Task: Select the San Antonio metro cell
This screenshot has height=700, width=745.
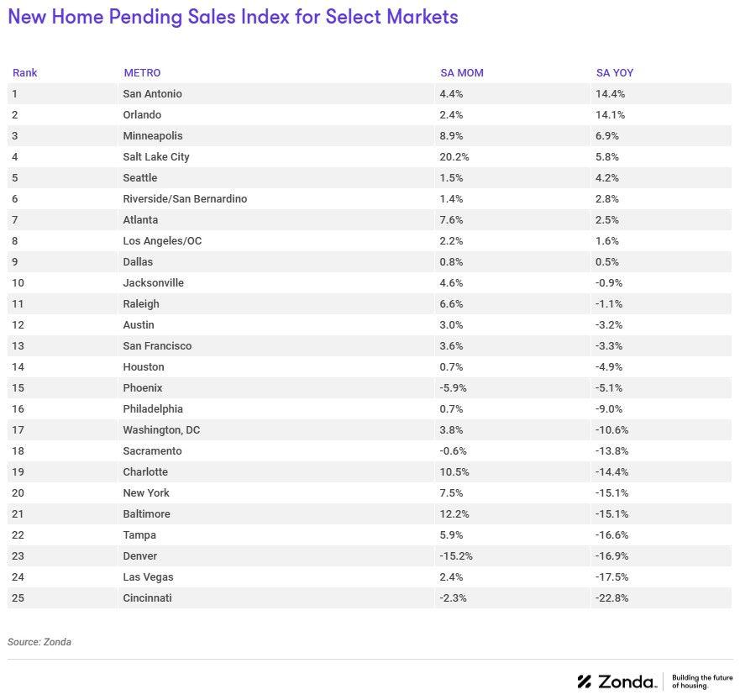Action: [x=153, y=94]
